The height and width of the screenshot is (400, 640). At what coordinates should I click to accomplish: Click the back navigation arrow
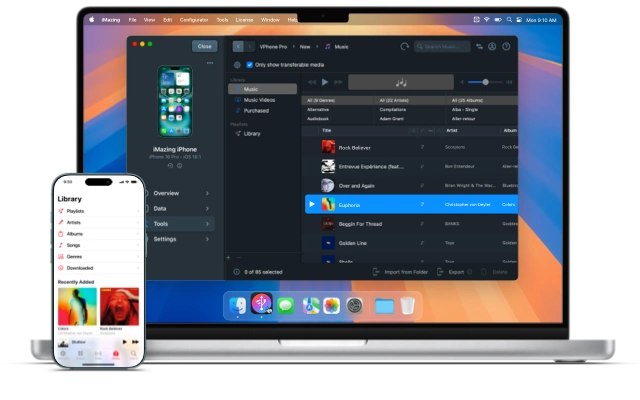click(x=238, y=46)
